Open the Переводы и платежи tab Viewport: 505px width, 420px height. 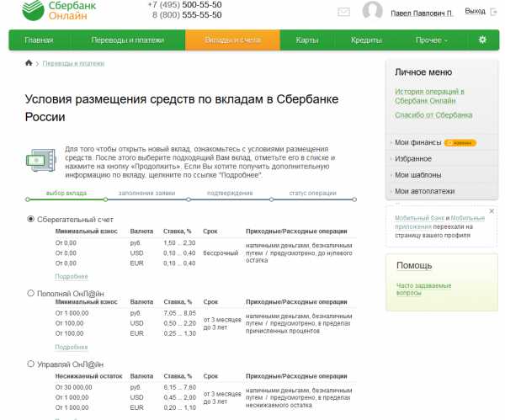click(128, 40)
